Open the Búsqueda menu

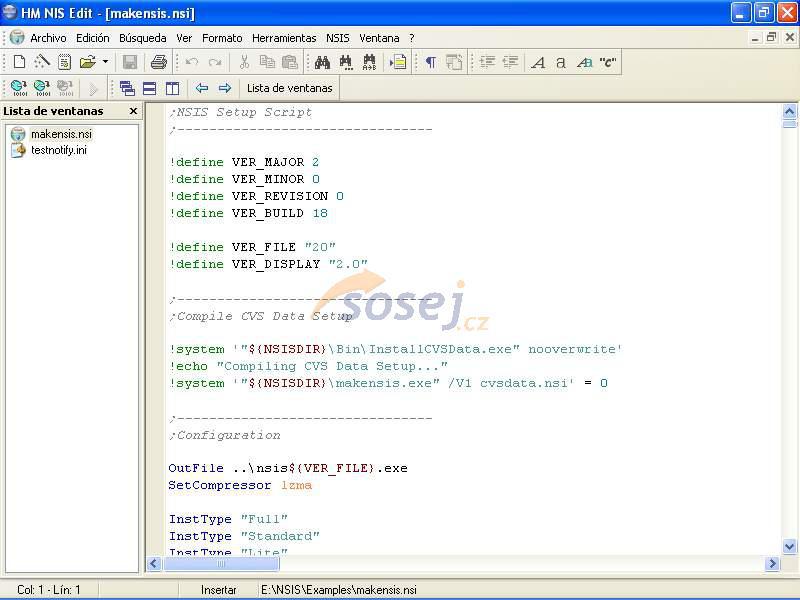[x=142, y=38]
